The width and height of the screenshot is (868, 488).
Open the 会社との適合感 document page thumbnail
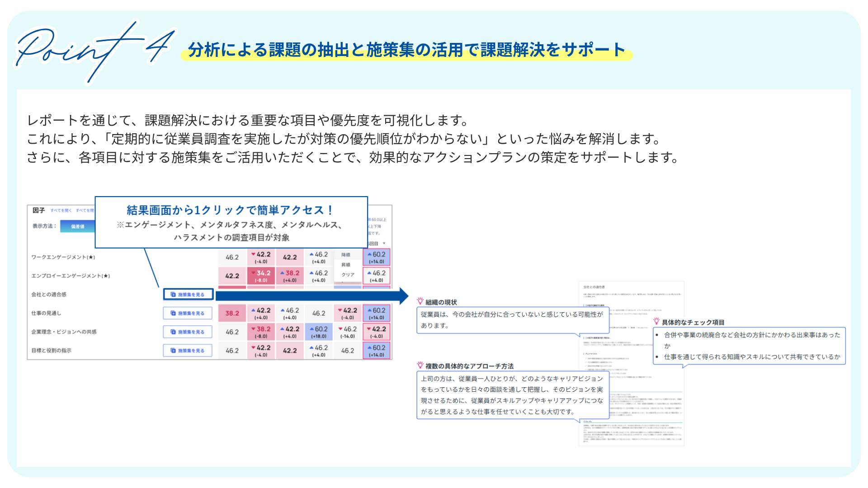point(631,363)
